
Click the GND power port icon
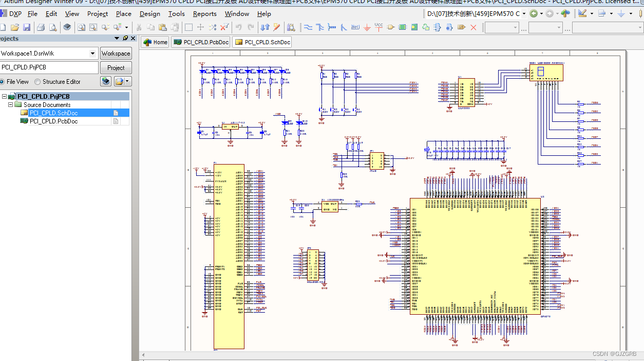367,27
